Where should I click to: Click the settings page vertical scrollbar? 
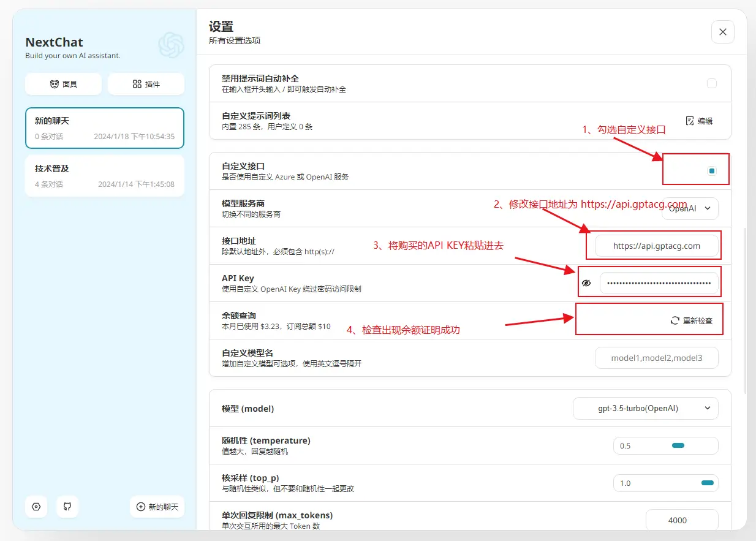click(745, 311)
